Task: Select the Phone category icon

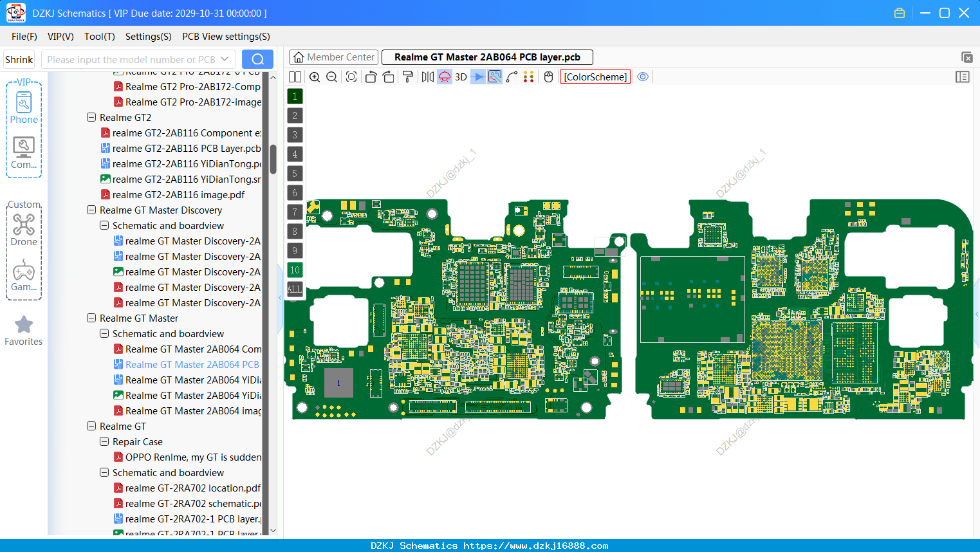Action: click(x=24, y=108)
